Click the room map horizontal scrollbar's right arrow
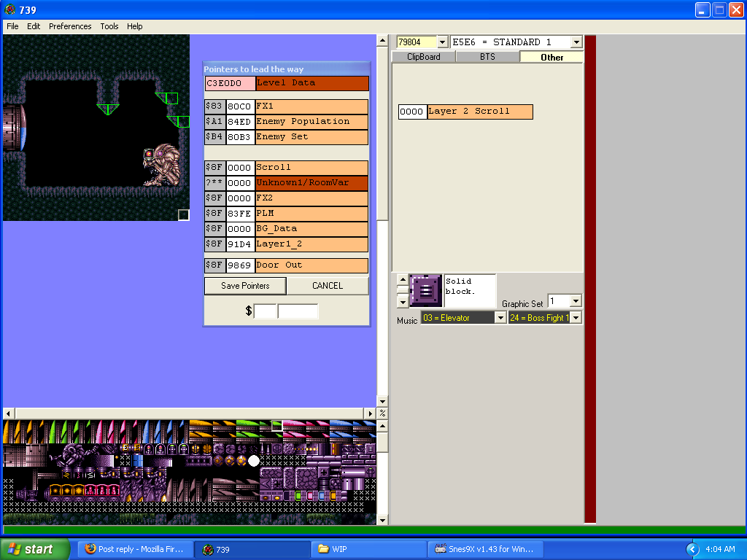Image resolution: width=747 pixels, height=560 pixels. [x=371, y=413]
